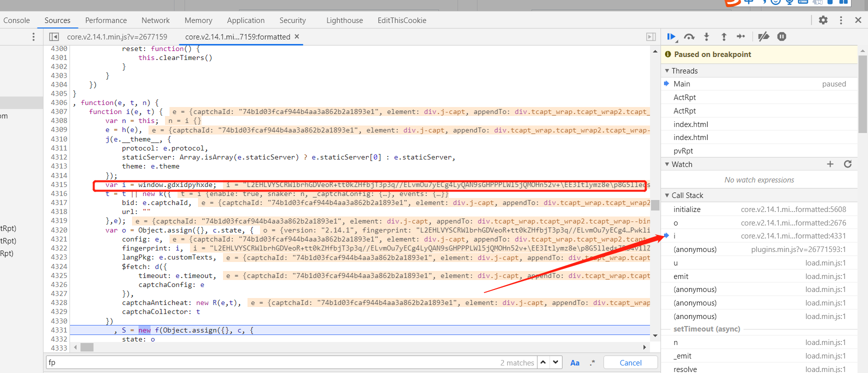Switch to the Console tab
The width and height of the screenshot is (868, 373).
[16, 20]
